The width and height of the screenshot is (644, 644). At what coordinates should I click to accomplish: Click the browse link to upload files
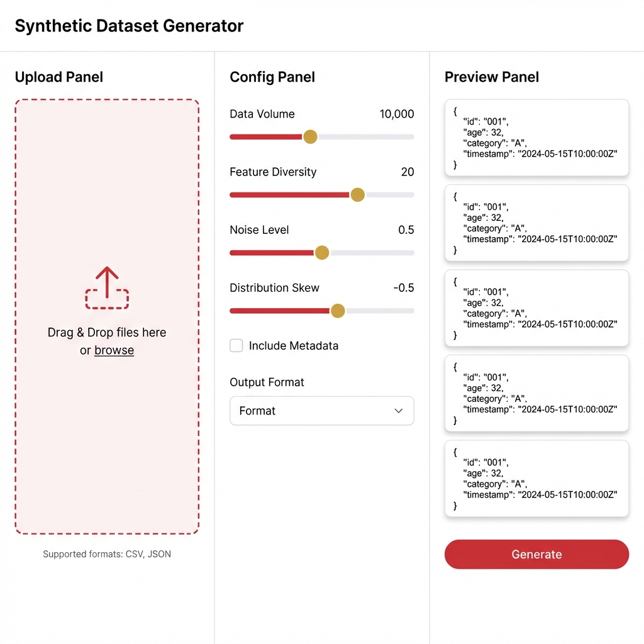pos(114,350)
